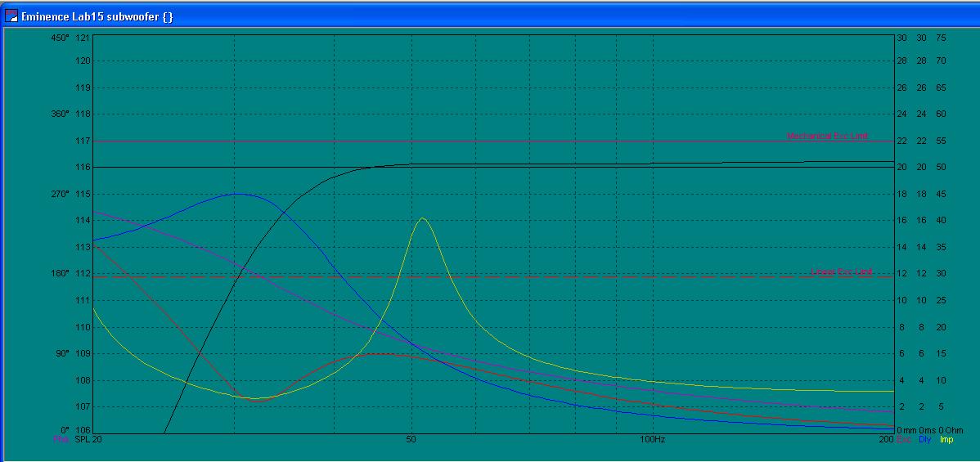Click the 121 SPL axis value
Image resolution: width=980 pixels, height=462 pixels.
pyautogui.click(x=83, y=38)
